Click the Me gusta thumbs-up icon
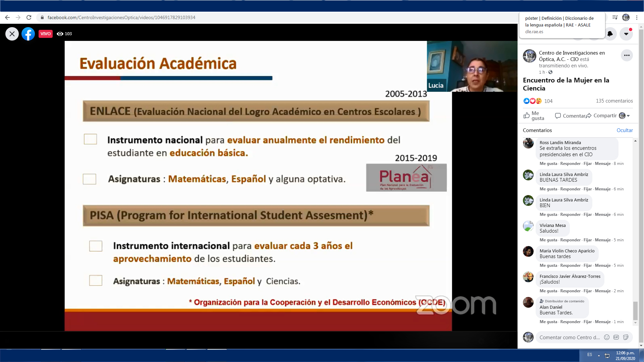This screenshot has width=644, height=362. click(527, 116)
